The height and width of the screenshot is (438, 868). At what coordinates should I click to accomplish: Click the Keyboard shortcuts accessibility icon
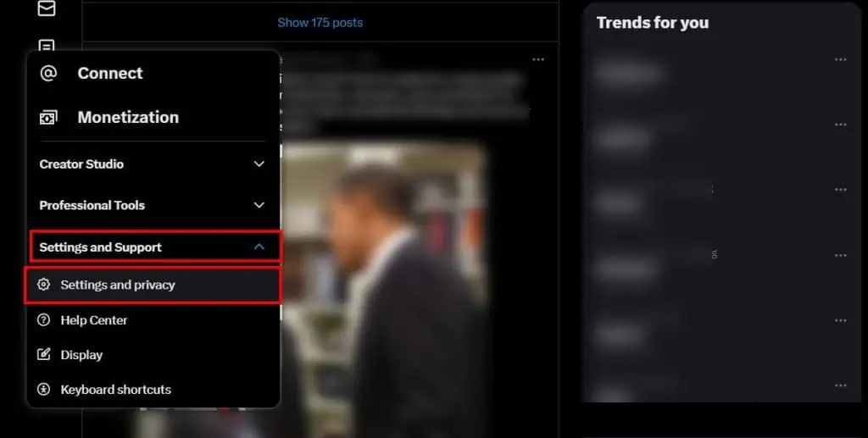[44, 390]
